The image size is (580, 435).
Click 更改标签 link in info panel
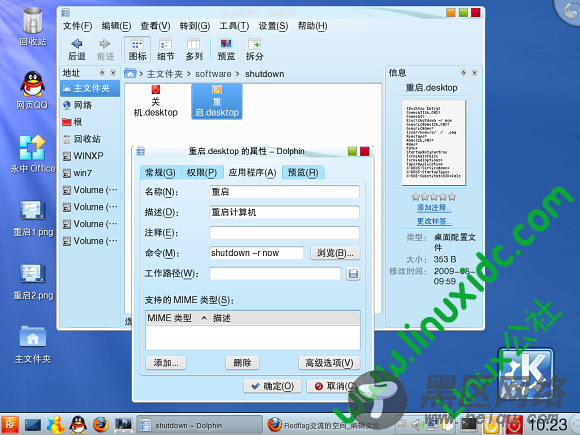pos(434,222)
